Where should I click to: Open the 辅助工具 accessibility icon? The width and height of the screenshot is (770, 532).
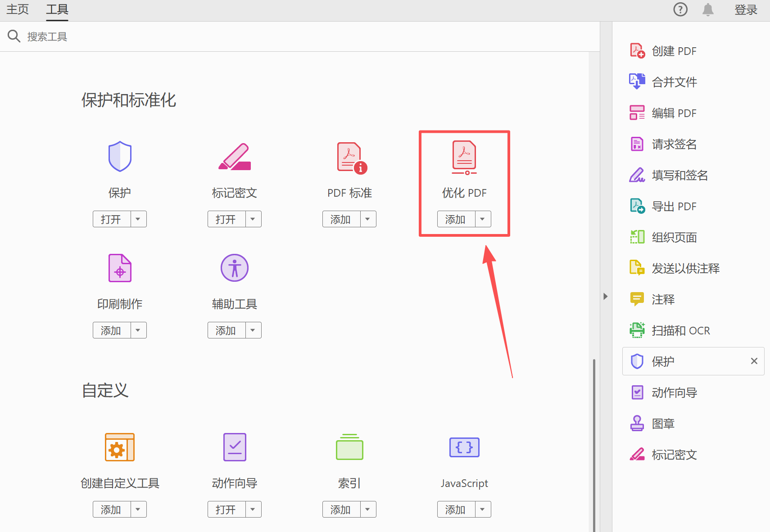[x=234, y=267]
